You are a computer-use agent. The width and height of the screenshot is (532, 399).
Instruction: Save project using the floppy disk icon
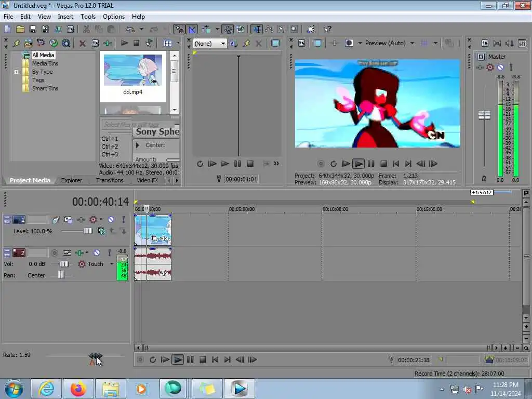coord(33,29)
